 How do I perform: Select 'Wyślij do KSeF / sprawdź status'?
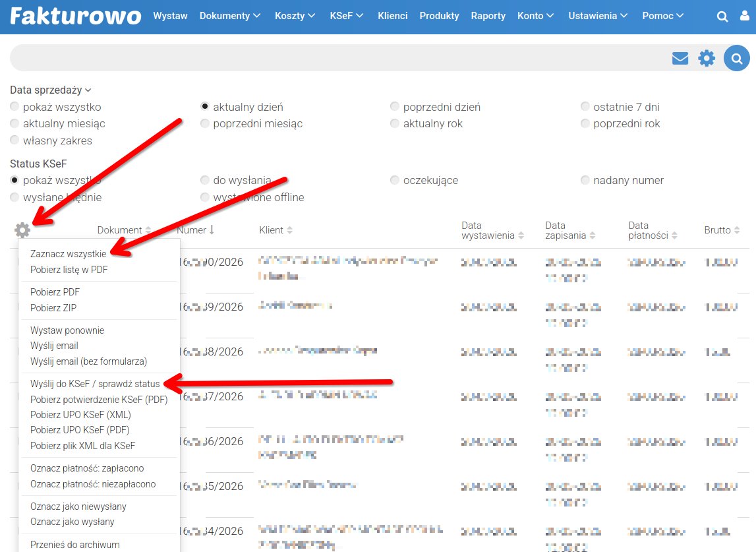coord(95,384)
